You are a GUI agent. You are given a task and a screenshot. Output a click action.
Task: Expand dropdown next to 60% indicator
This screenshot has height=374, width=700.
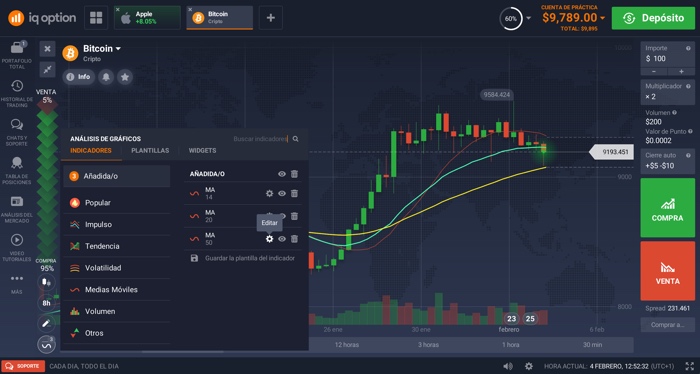click(x=529, y=18)
